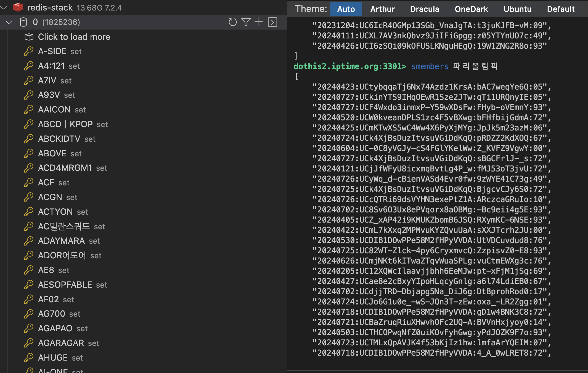
Task: Click result line ending bAC7weqYe6Q:05
Action: [432, 87]
